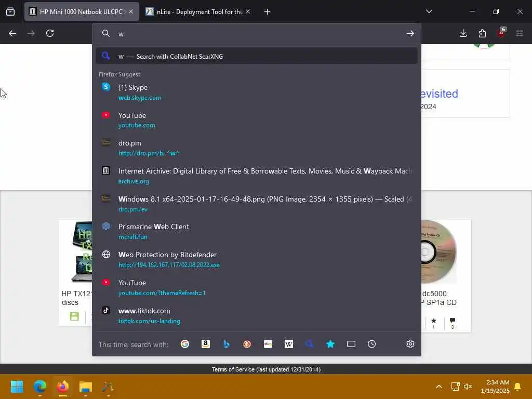Open the Firefox application menu
This screenshot has width=532, height=399.
520,33
